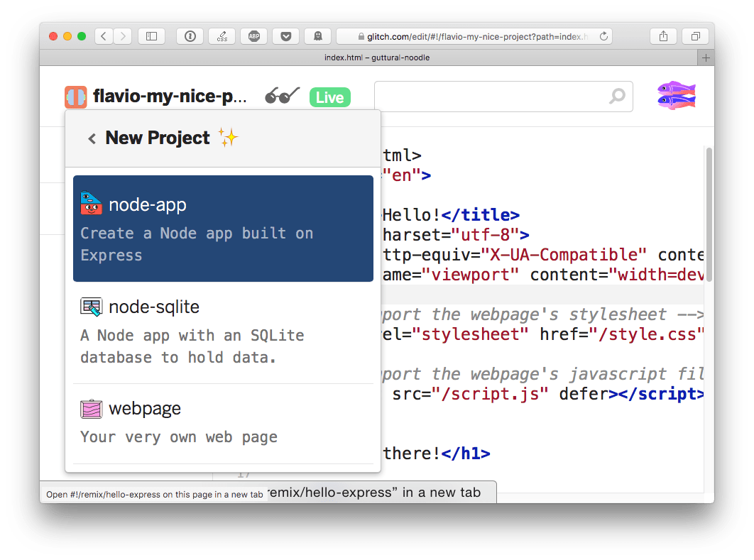754x560 pixels.
Task: Click the Adblock Plus toolbar icon
Action: coord(253,35)
